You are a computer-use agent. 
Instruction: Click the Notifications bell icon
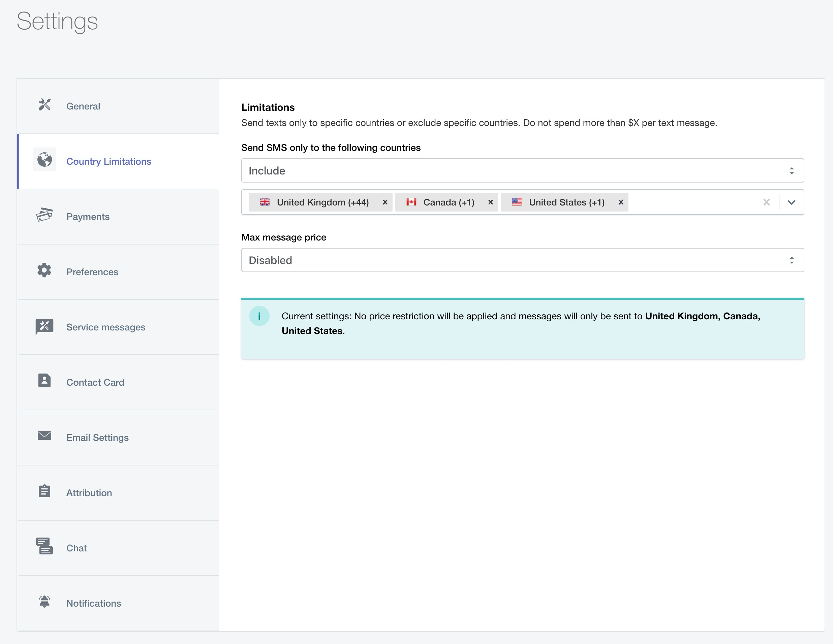point(44,602)
